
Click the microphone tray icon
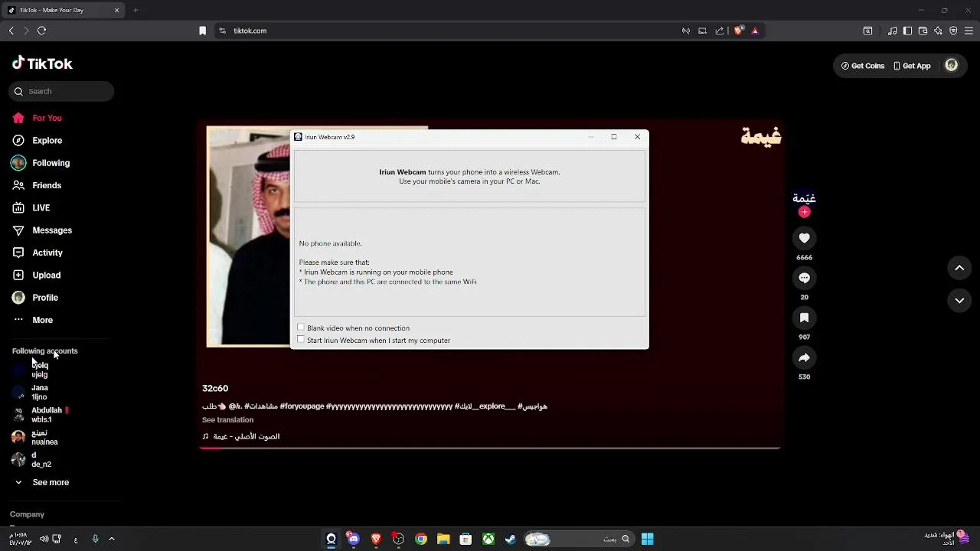[95, 539]
